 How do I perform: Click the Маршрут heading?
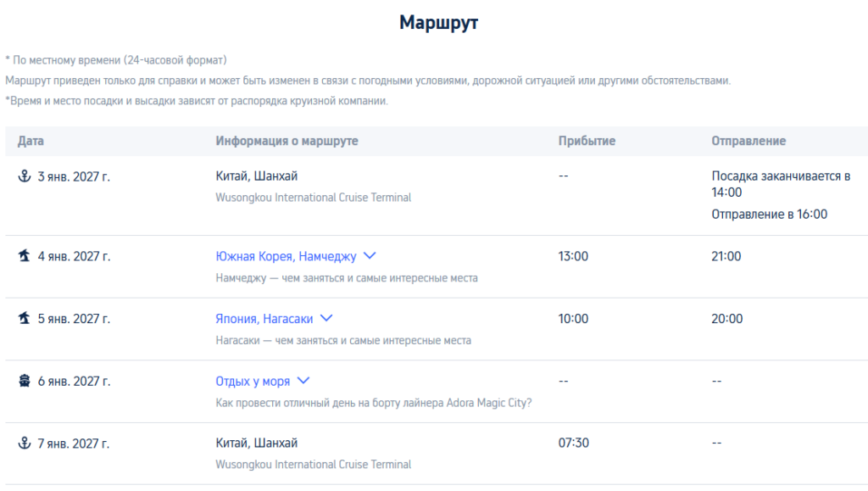click(x=438, y=23)
